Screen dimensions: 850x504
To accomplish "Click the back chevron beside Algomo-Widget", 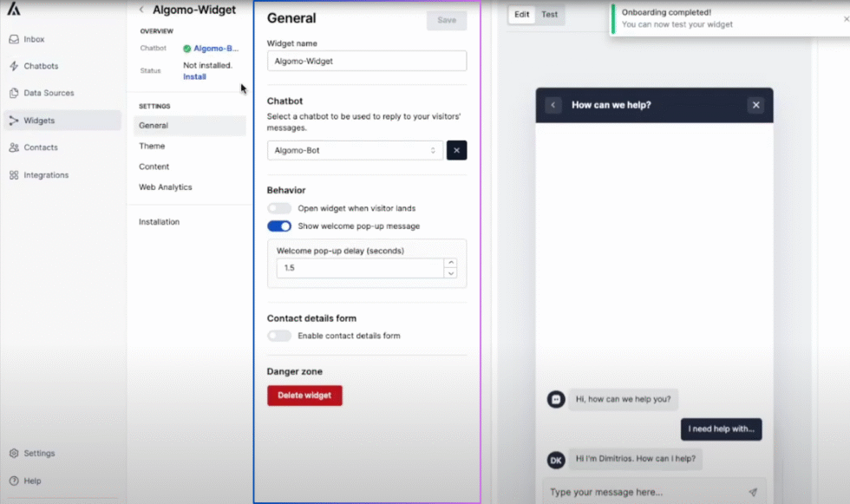I will 141,10.
